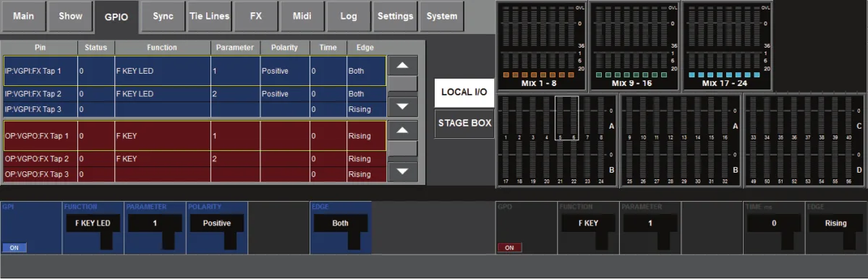868x279 pixels.
Task: Switch to the Show tab
Action: [x=70, y=16]
